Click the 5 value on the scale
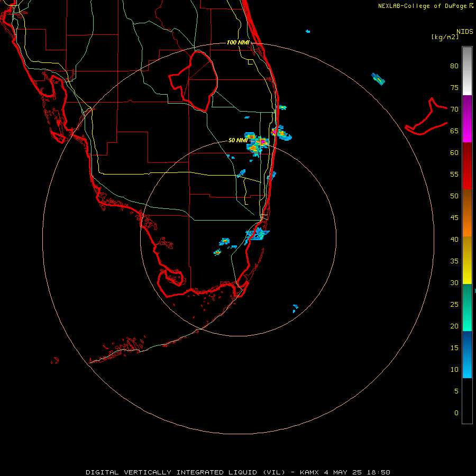The height and width of the screenshot is (476, 476). click(x=456, y=391)
